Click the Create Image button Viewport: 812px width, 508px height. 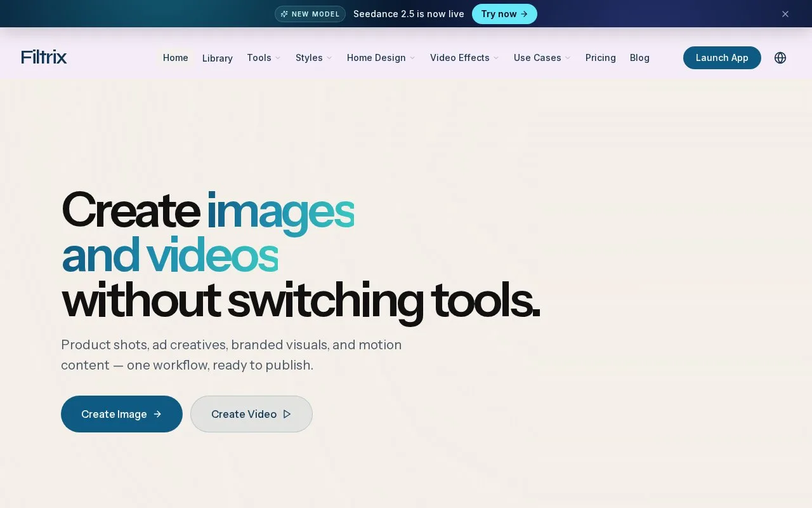(122, 414)
